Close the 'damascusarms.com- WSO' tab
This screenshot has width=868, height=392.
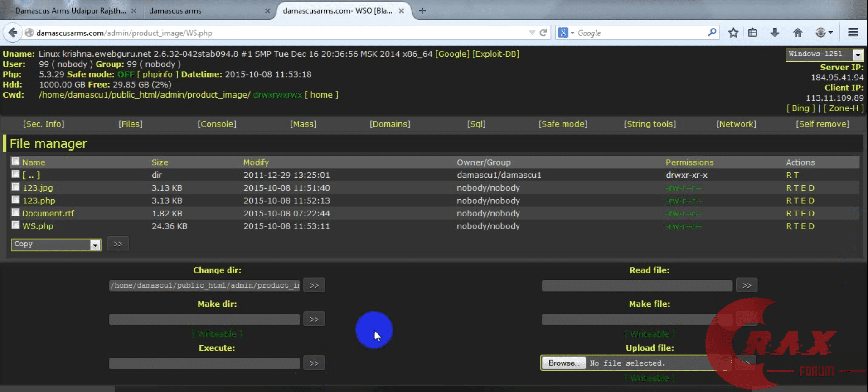click(x=401, y=11)
